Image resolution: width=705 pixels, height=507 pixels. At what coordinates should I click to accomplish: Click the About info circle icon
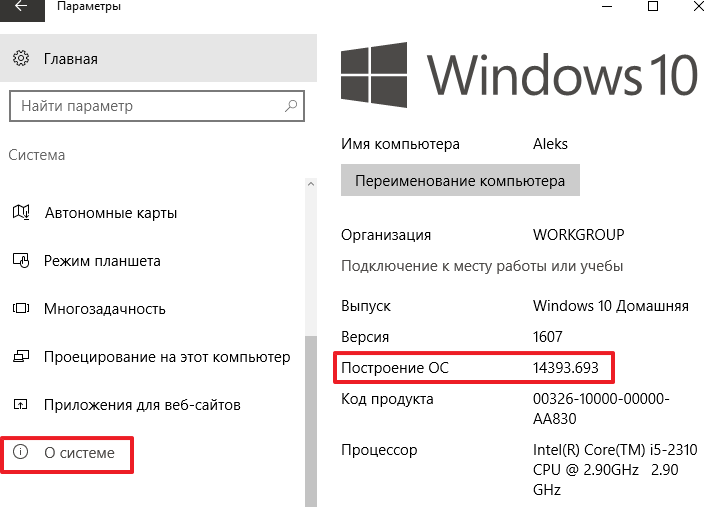[21, 453]
